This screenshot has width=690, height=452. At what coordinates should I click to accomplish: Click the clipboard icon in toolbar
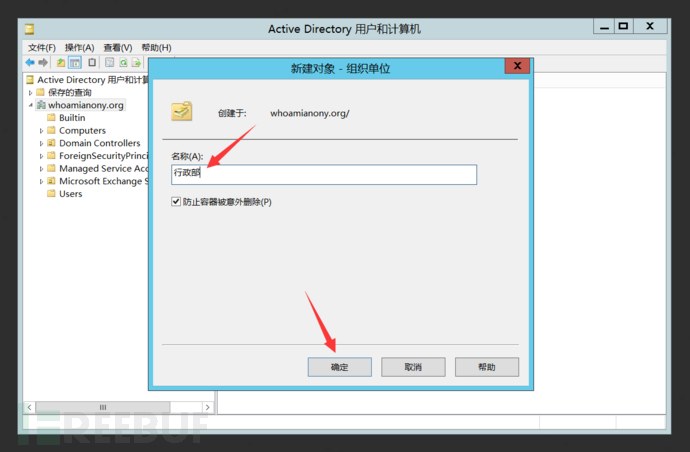click(x=92, y=62)
